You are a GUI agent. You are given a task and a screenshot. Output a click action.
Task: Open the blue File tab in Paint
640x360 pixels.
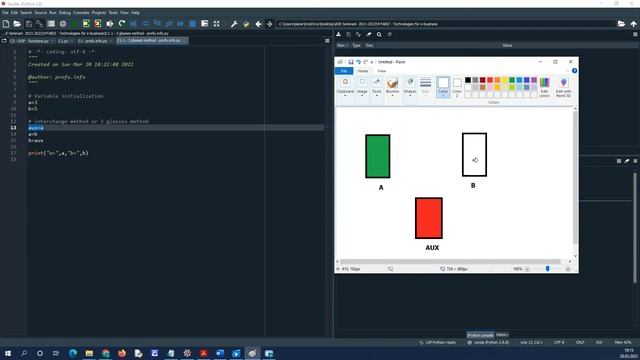coord(344,71)
